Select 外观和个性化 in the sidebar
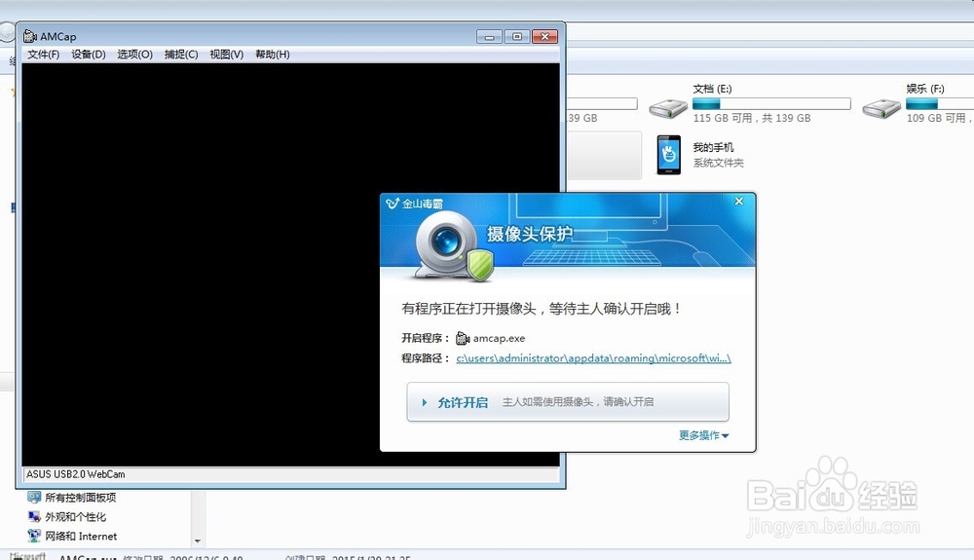Screen dimensions: 974x560 point(75,517)
